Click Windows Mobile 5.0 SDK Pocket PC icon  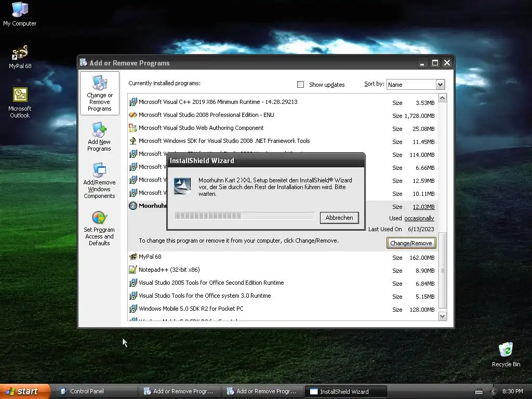pyautogui.click(x=132, y=309)
